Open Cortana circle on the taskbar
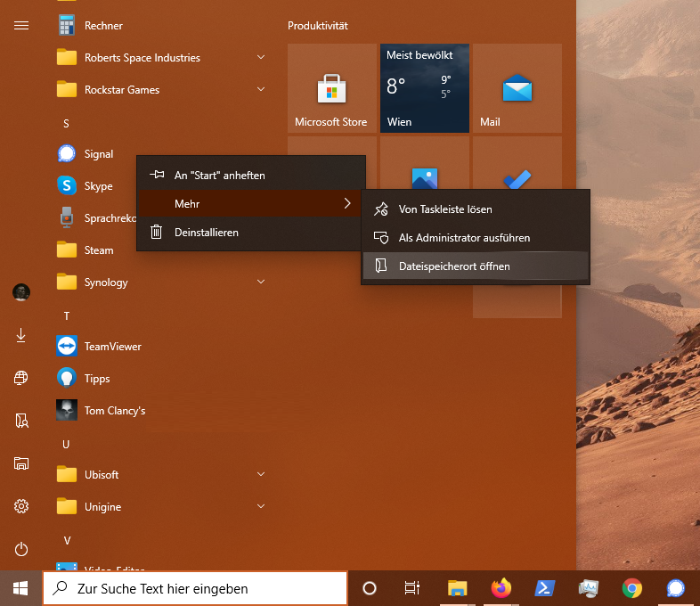The height and width of the screenshot is (606, 700). 370,588
